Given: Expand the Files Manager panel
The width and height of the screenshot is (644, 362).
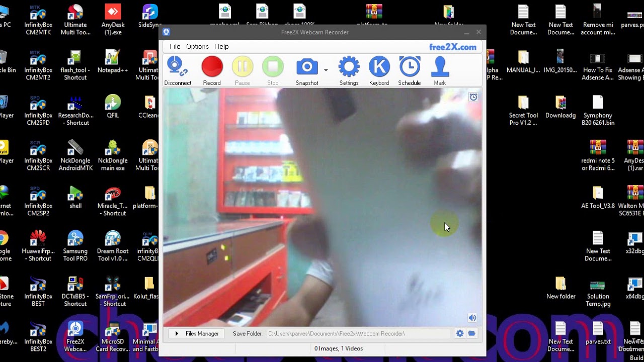Looking at the screenshot, I should [197, 333].
